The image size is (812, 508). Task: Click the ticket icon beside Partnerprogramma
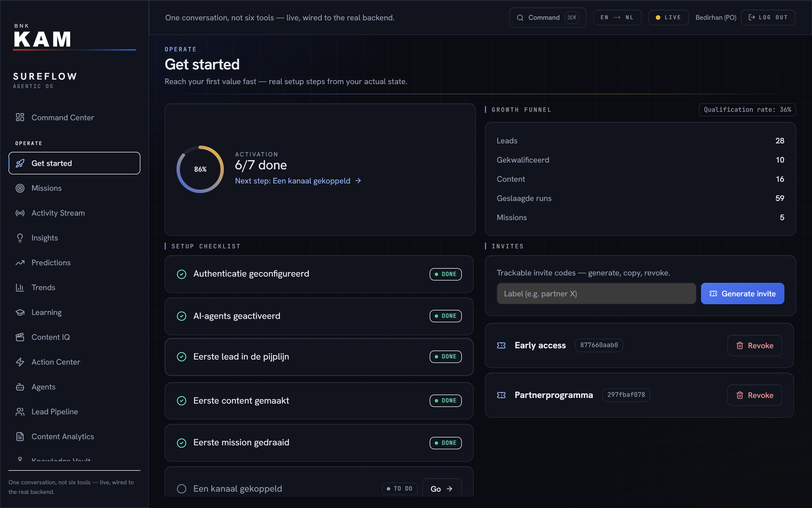click(501, 395)
